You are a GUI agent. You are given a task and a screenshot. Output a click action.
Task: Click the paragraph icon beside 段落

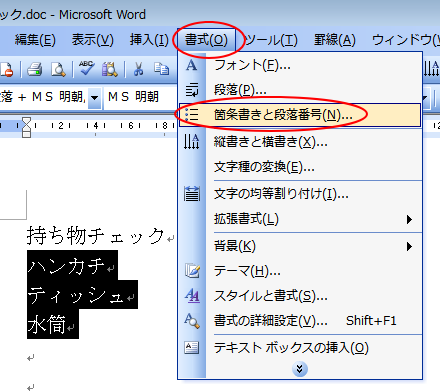192,90
